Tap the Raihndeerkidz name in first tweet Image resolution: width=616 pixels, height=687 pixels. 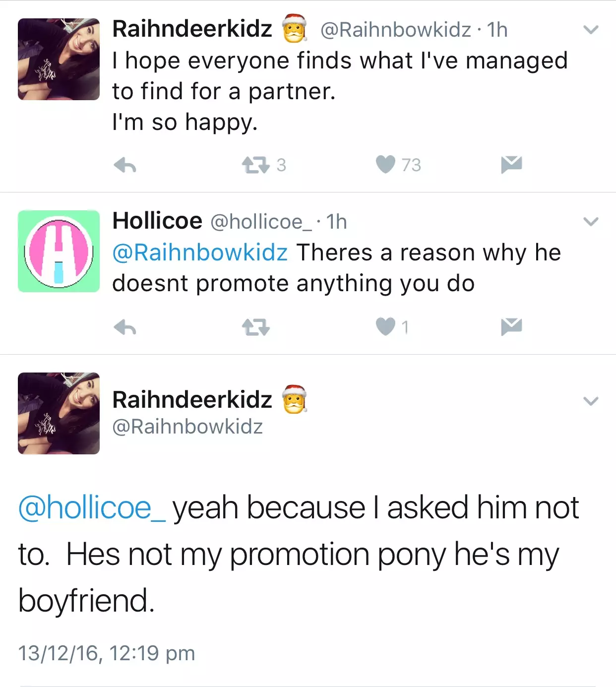click(192, 29)
